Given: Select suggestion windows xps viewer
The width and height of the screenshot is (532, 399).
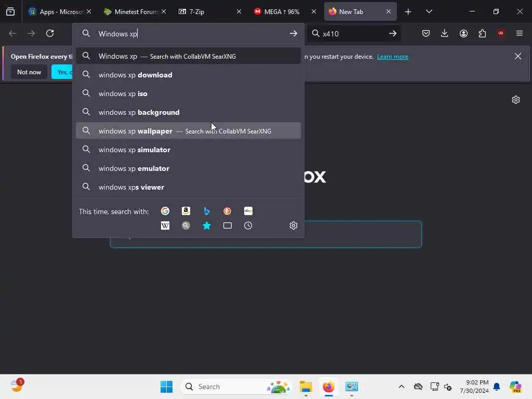Looking at the screenshot, I should [x=188, y=187].
